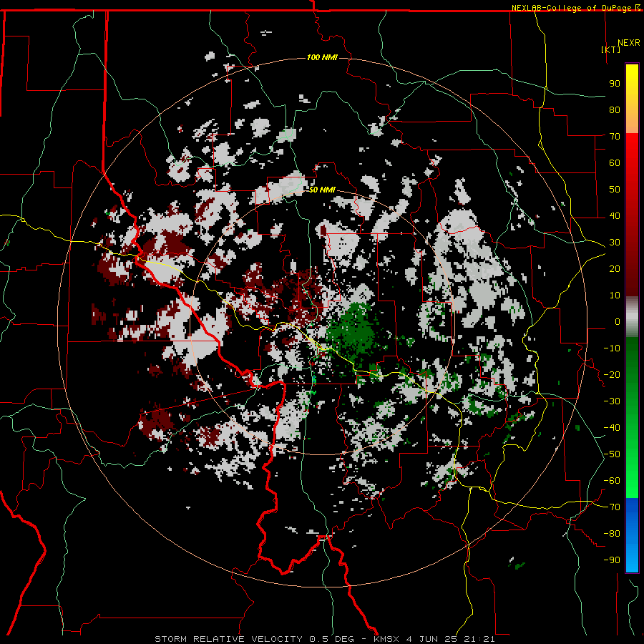Click the -60 value on velocity scale
The height and width of the screenshot is (644, 644).
point(612,481)
